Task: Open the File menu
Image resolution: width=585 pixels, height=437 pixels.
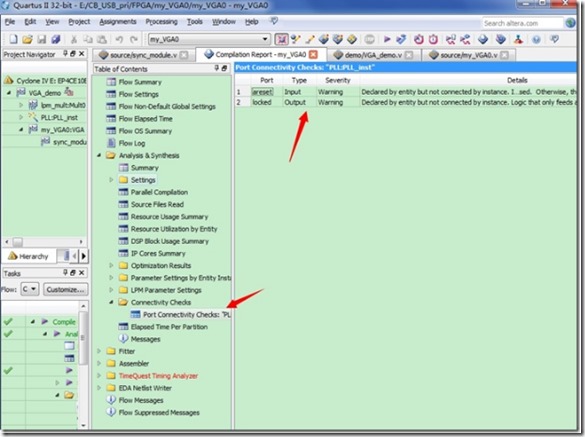Action: coord(10,22)
